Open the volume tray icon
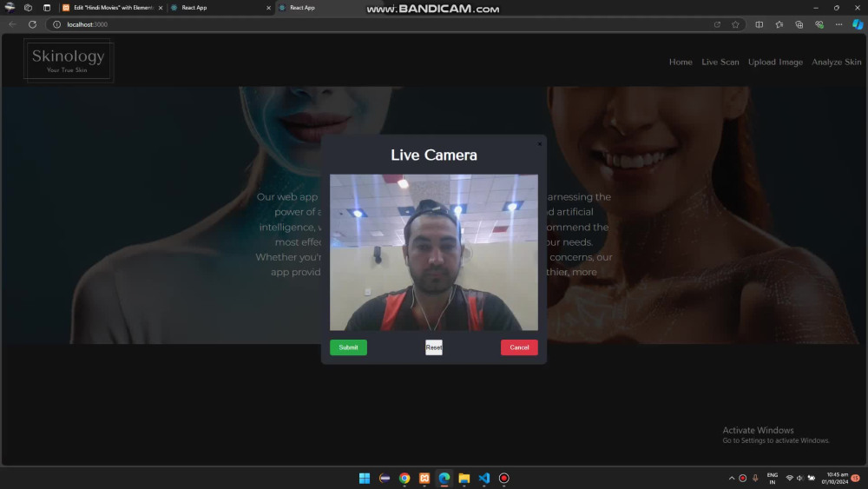This screenshot has height=489, width=868. click(800, 478)
